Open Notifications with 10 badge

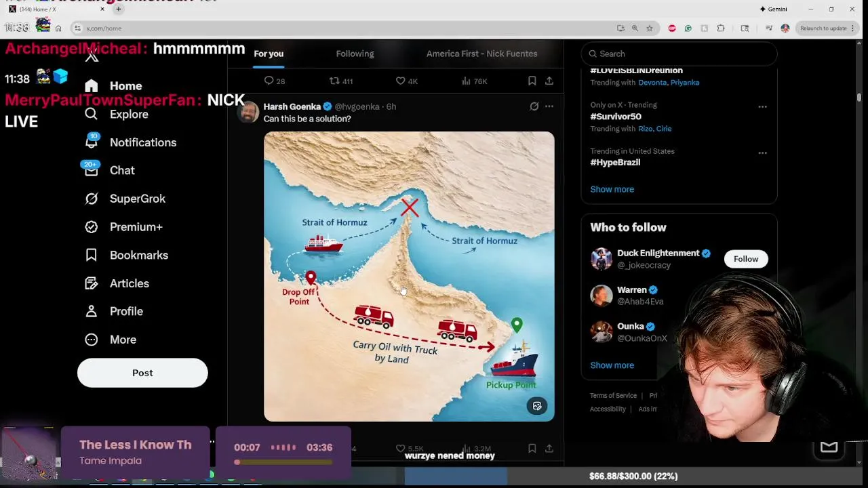click(x=130, y=142)
